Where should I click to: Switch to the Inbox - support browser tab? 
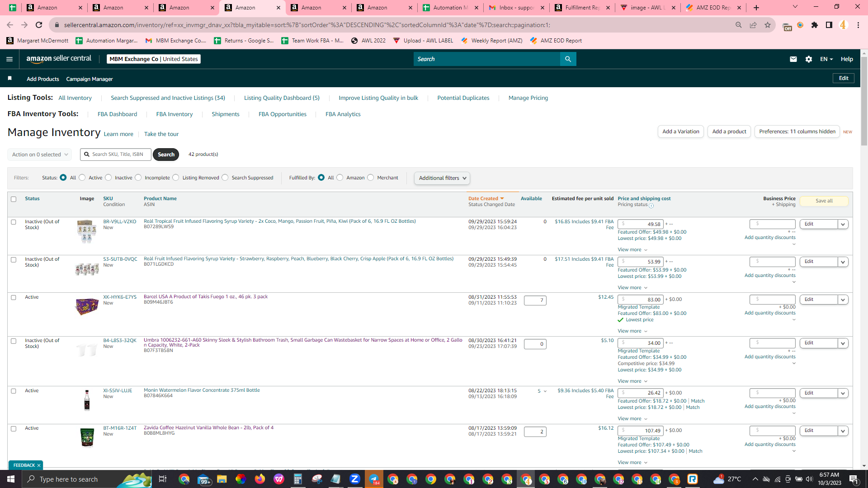(x=516, y=8)
